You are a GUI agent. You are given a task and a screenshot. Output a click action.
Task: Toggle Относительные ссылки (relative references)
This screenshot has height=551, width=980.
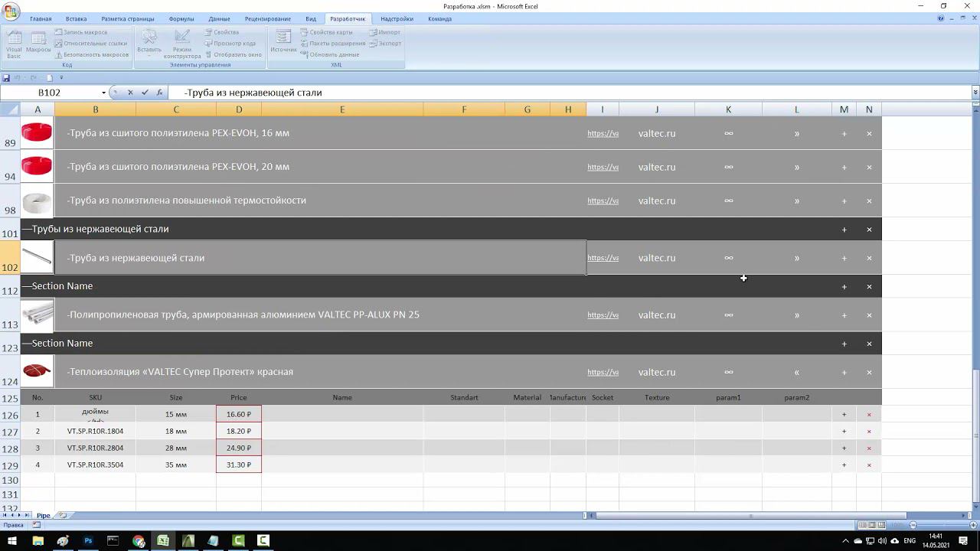(91, 44)
